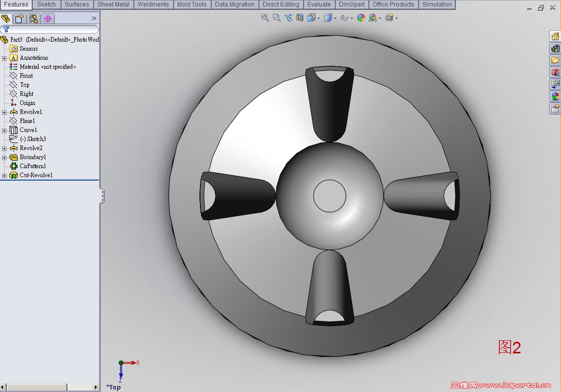Select the CirPattern1 feature

coord(28,166)
